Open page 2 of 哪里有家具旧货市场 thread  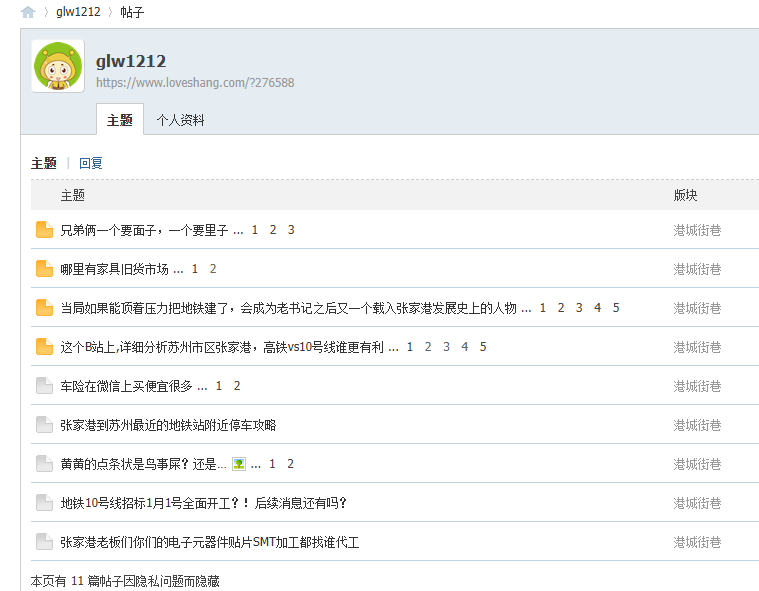tap(213, 269)
